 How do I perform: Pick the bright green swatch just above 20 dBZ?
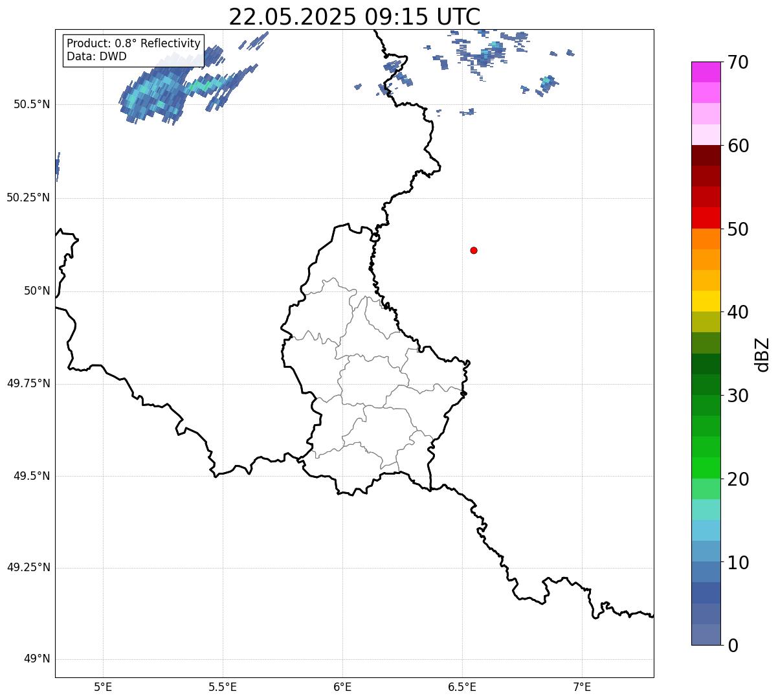click(706, 468)
